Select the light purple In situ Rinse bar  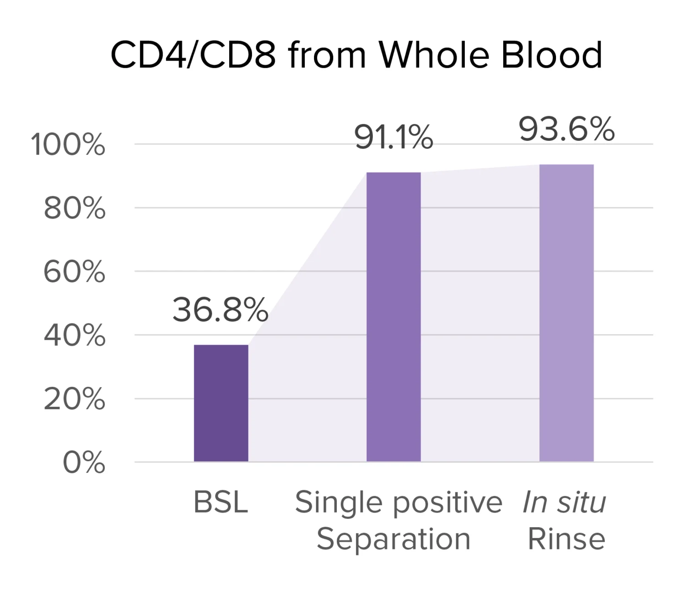(x=566, y=313)
